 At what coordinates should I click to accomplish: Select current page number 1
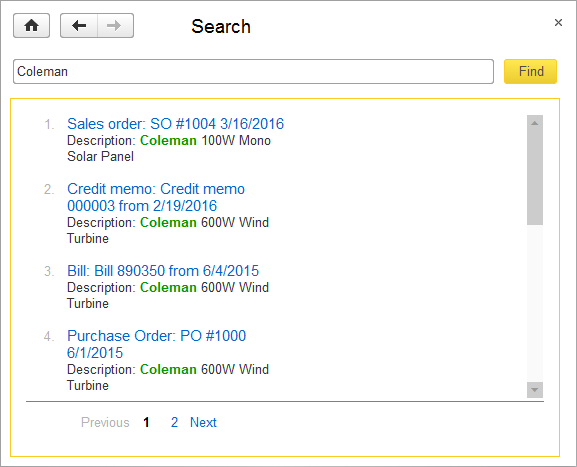click(146, 422)
